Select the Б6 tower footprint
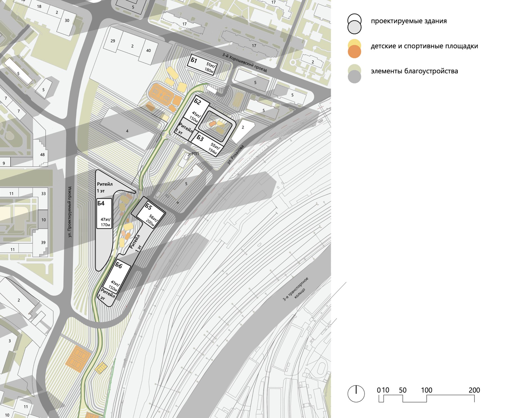Screen dimensions: 532x418 tap(117, 276)
